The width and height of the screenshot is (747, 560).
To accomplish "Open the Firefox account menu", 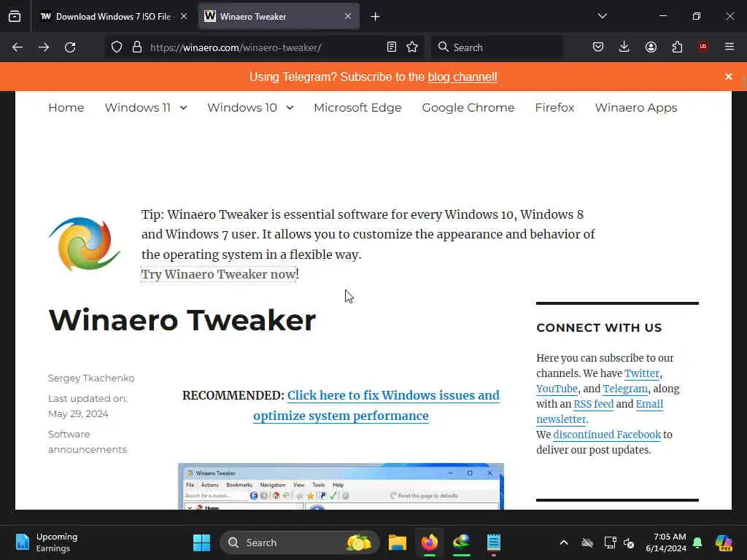I will tap(651, 47).
